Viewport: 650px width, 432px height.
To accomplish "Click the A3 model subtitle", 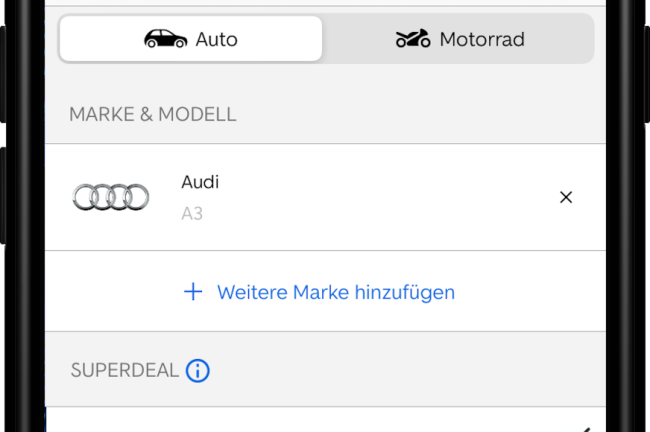I will [192, 213].
